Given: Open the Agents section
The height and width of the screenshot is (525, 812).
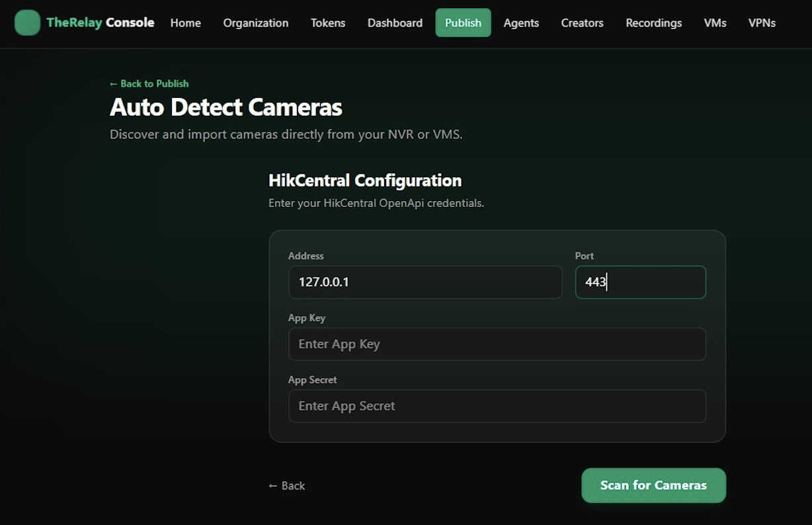Looking at the screenshot, I should pos(520,22).
